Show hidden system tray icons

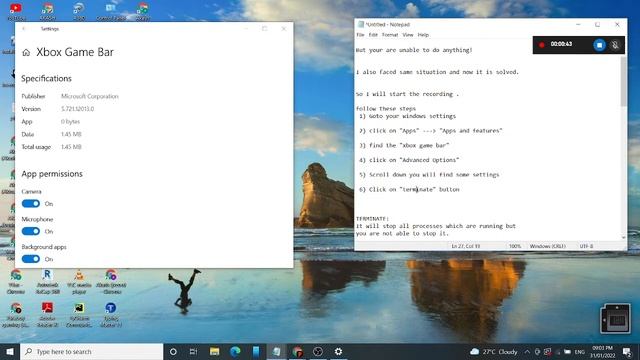[x=527, y=351]
